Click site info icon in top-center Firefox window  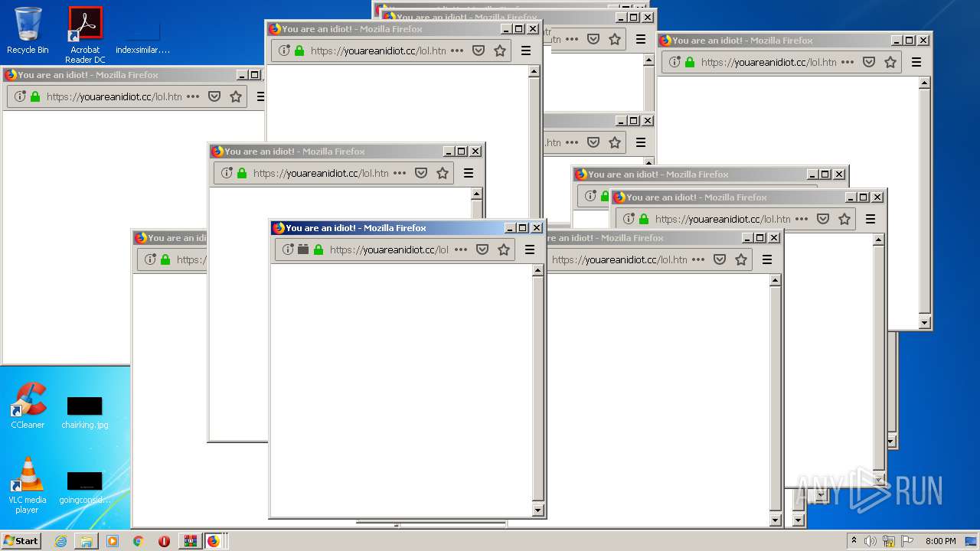tap(284, 51)
